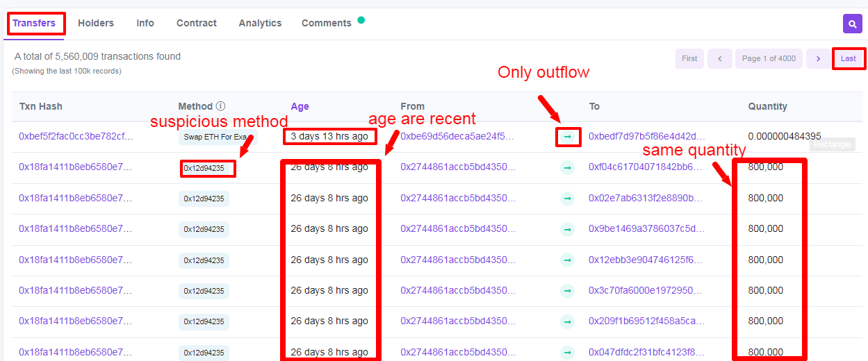This screenshot has width=868, height=361.
Task: Click the green arrow next to 0x02e7ab6313f2e8890b
Action: [x=568, y=199]
